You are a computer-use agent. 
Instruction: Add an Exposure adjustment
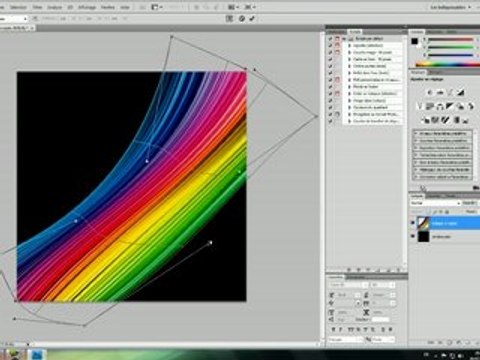[x=461, y=92]
